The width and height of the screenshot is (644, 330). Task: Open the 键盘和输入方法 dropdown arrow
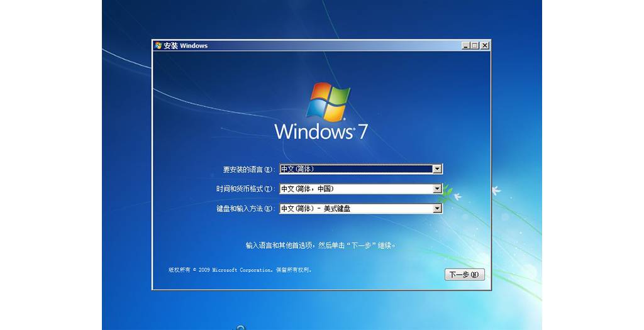438,209
